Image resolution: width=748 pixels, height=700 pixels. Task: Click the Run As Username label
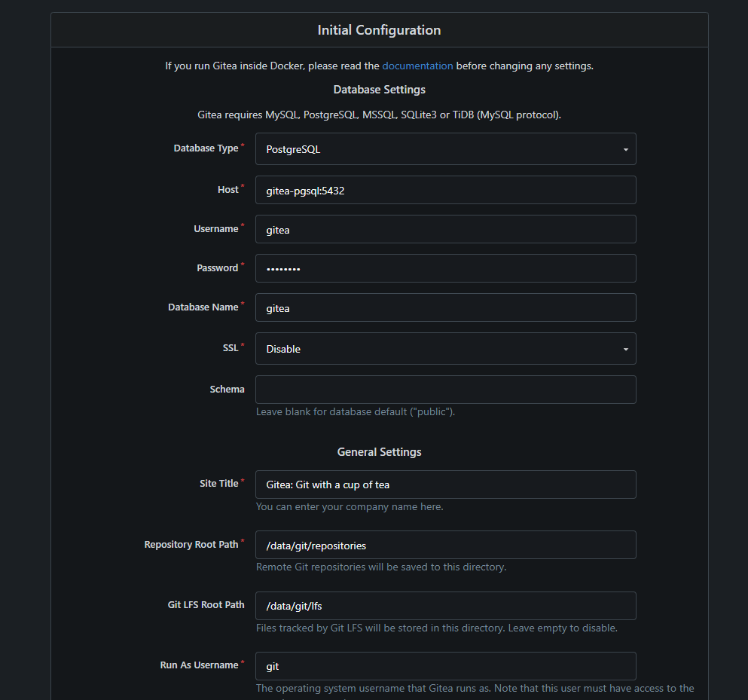pos(200,665)
